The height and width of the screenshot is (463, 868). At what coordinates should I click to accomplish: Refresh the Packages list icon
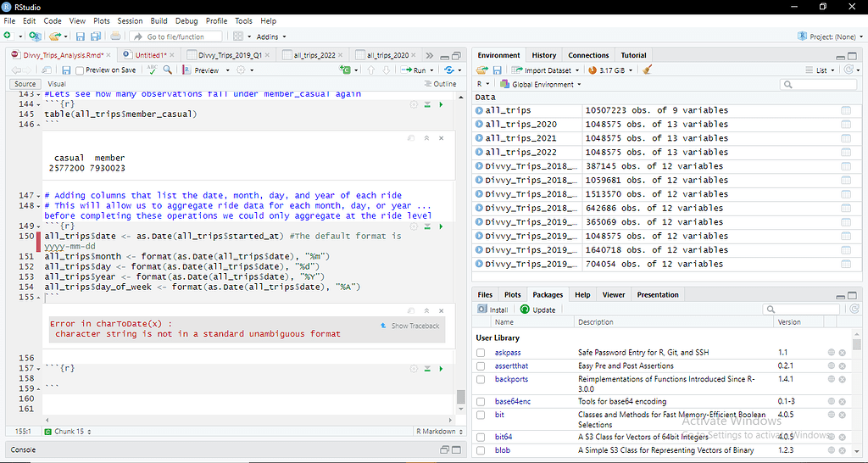tap(854, 309)
